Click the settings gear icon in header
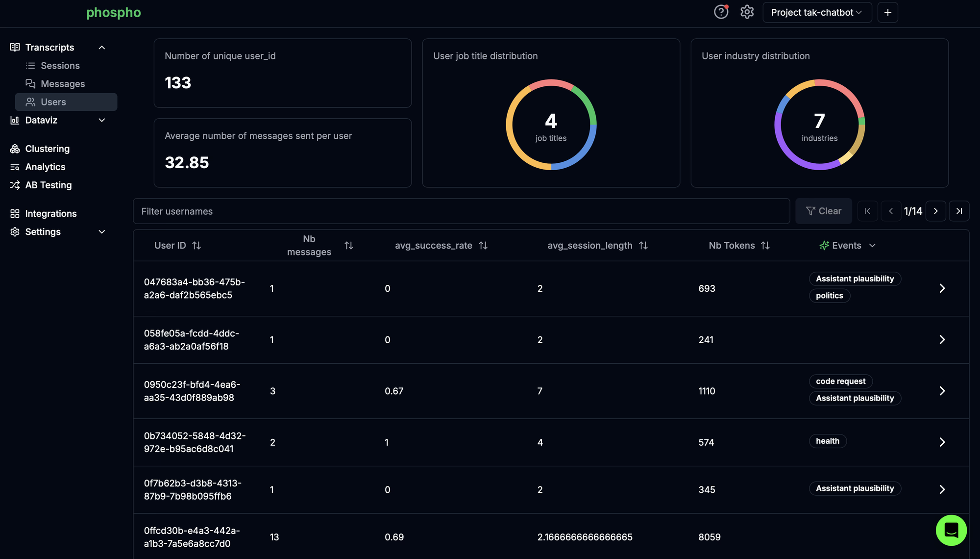The image size is (980, 559). (x=747, y=12)
